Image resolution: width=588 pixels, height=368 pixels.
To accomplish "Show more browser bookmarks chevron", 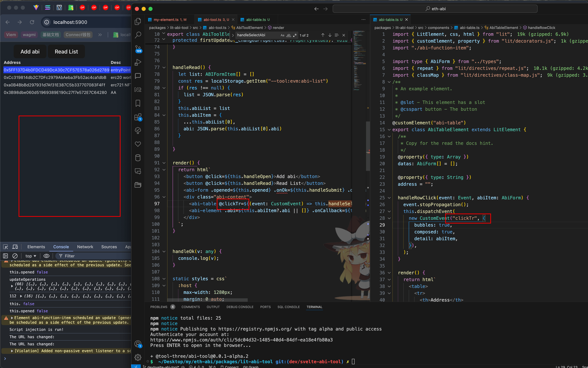I will coord(100,35).
